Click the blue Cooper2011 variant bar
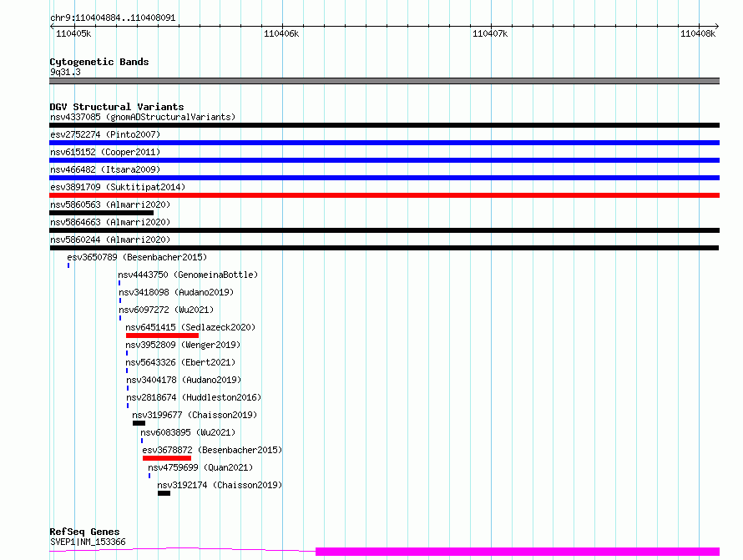The height and width of the screenshot is (560, 743). (x=384, y=160)
